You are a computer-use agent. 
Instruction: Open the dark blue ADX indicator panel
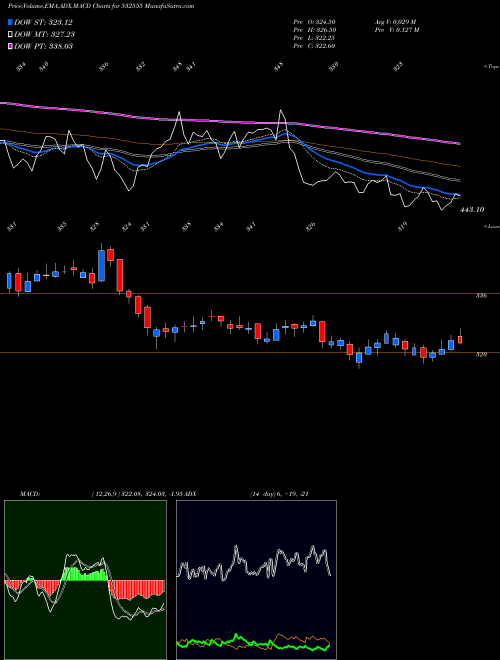tap(256, 580)
